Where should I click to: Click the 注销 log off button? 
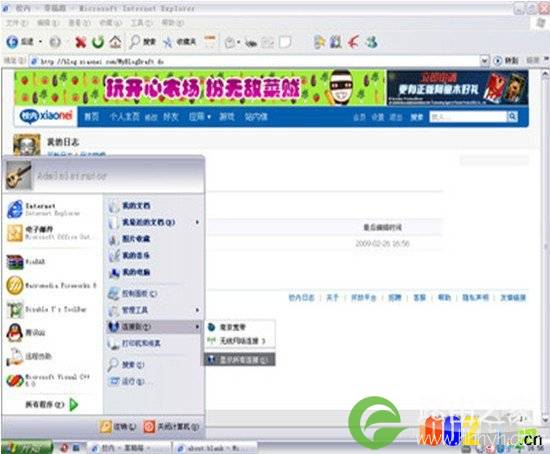[118, 427]
